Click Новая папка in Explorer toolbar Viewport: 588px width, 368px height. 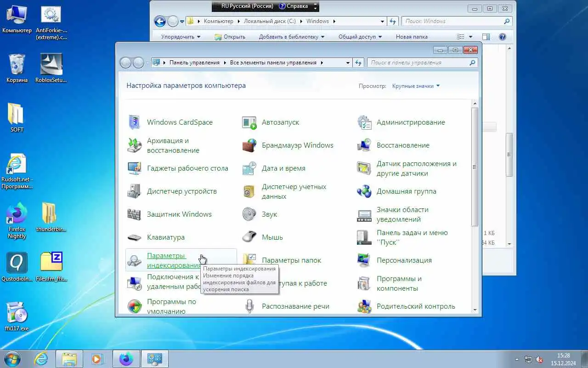(412, 37)
